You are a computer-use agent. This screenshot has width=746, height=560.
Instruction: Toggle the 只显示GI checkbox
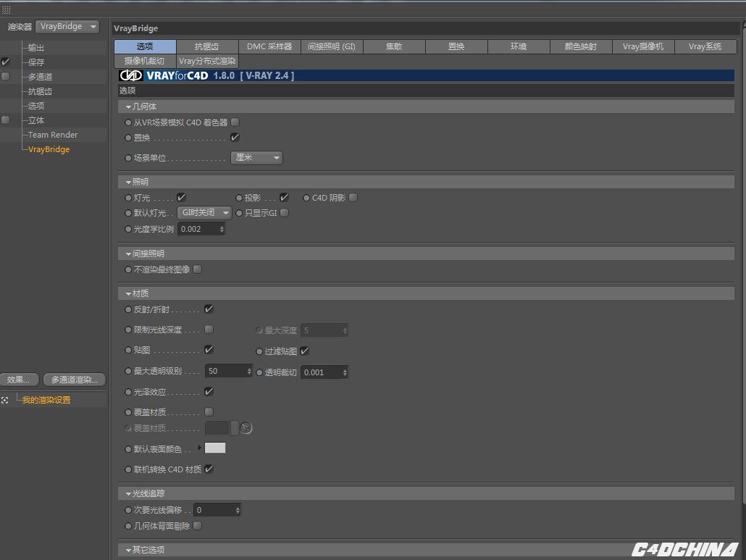point(285,213)
